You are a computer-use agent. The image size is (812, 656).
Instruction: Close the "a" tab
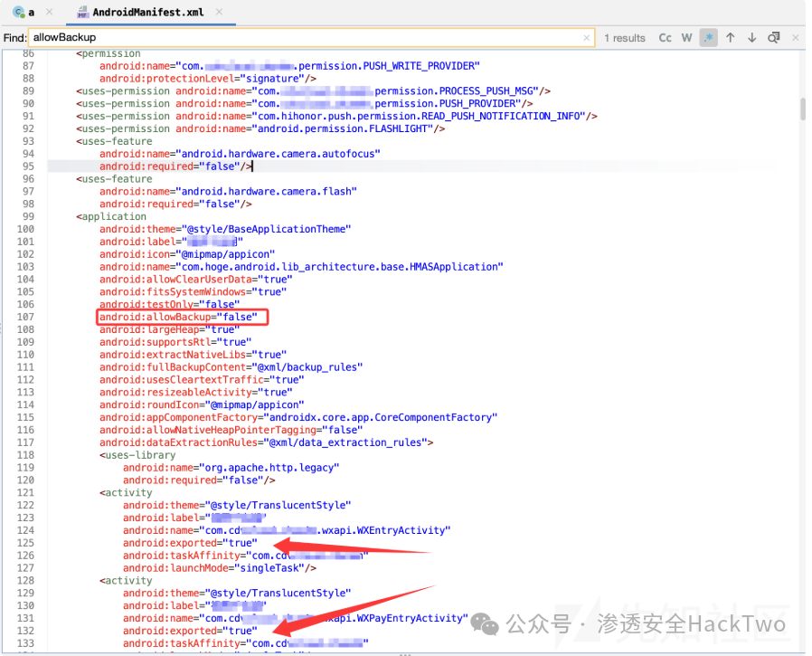[49, 12]
